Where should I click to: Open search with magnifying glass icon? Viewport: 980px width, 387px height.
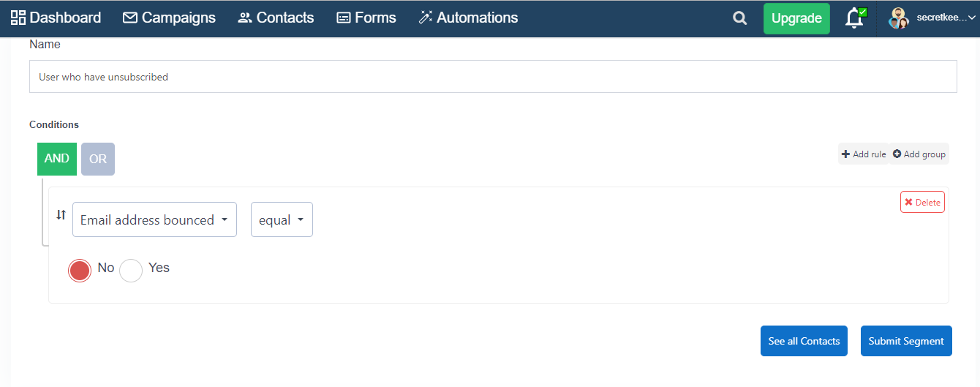pos(740,19)
